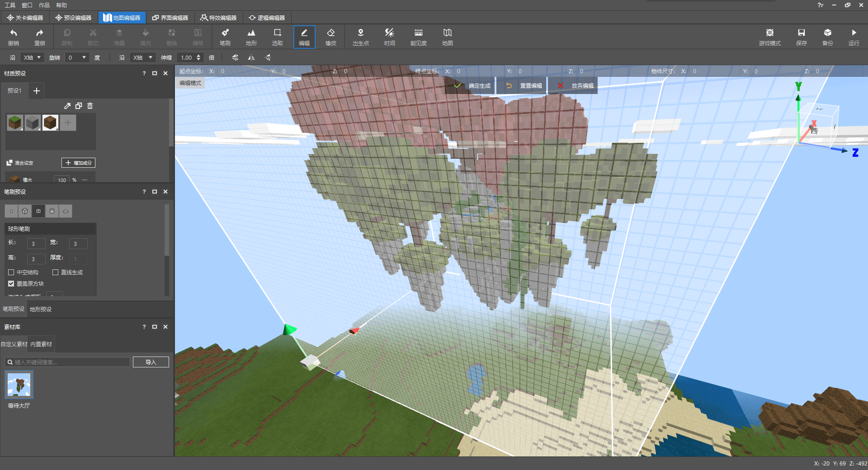Select the grass block material swatch
Image resolution: width=868 pixels, height=470 pixels.
(x=15, y=122)
